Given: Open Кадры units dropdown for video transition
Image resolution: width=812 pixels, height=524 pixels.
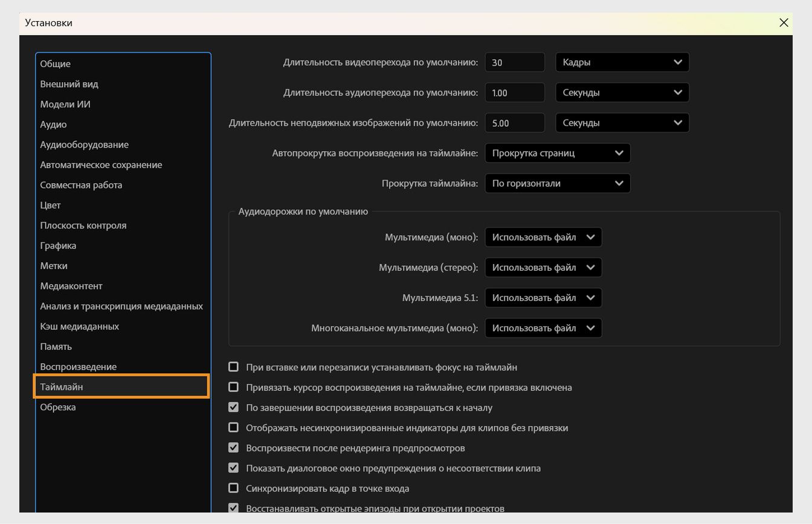Looking at the screenshot, I should click(622, 62).
